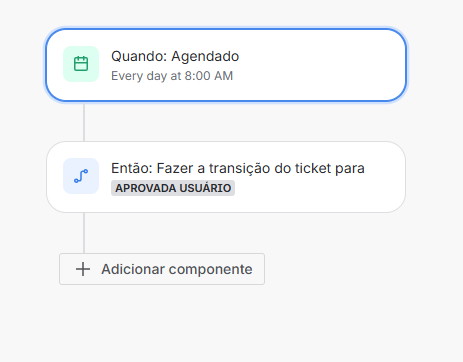Click the word Agendado in the trigger card
This screenshot has width=463, height=362.
(x=205, y=57)
